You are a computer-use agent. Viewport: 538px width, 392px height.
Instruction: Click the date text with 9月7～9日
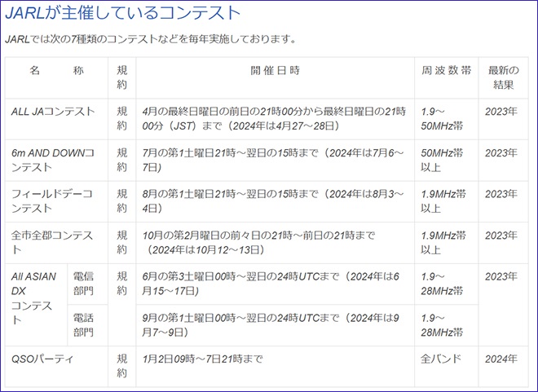[271, 325]
